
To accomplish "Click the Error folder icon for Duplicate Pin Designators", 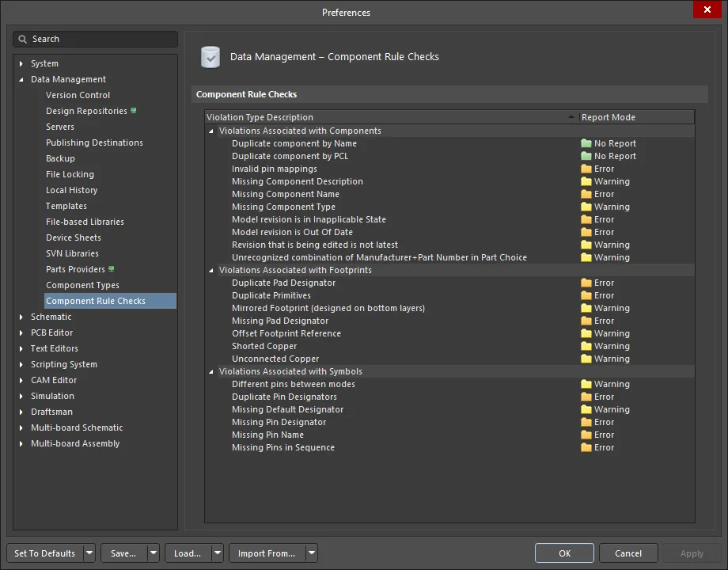I will pos(586,397).
